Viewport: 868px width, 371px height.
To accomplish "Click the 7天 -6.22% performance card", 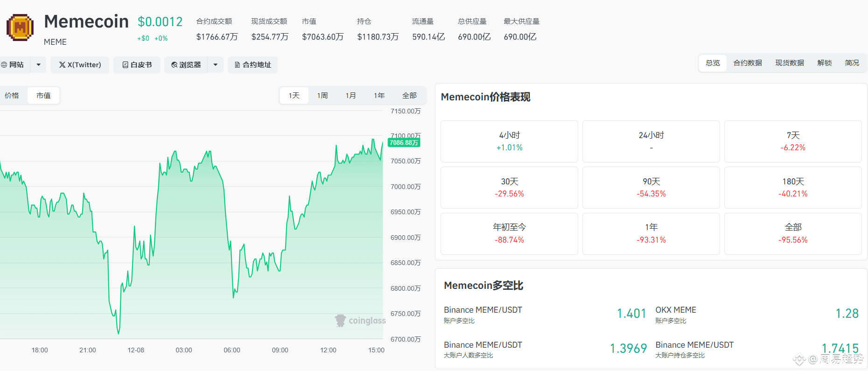I will pos(793,141).
